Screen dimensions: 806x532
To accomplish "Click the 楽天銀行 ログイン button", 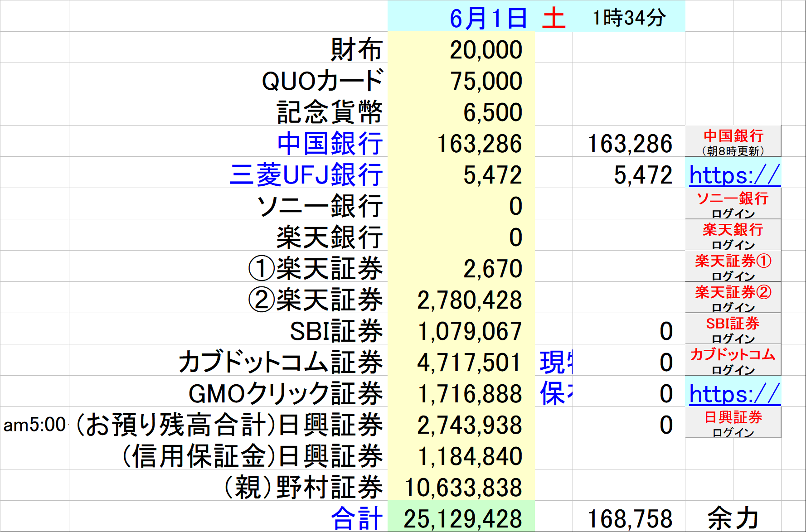I will (733, 235).
